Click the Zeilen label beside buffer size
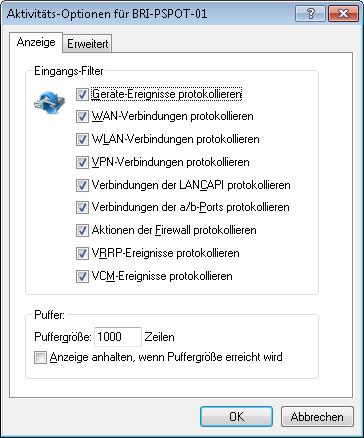 (x=159, y=337)
